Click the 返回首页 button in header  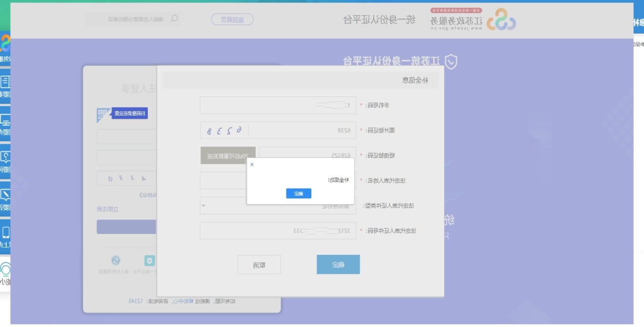[x=232, y=19]
